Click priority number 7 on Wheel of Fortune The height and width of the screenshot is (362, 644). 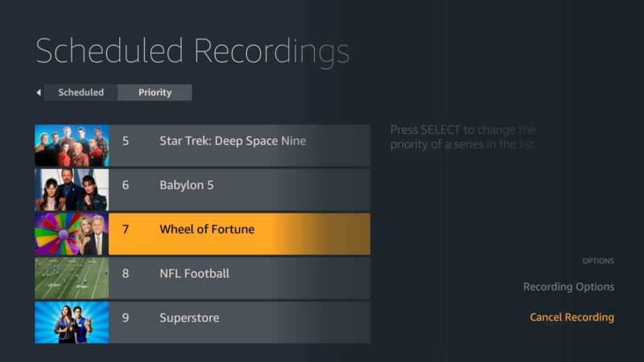tap(126, 229)
